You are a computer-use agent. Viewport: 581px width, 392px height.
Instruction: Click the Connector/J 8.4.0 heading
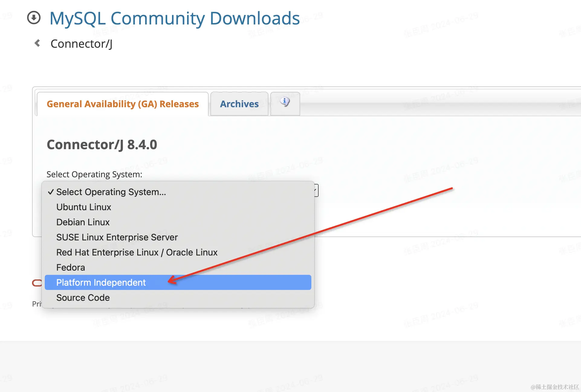point(102,145)
